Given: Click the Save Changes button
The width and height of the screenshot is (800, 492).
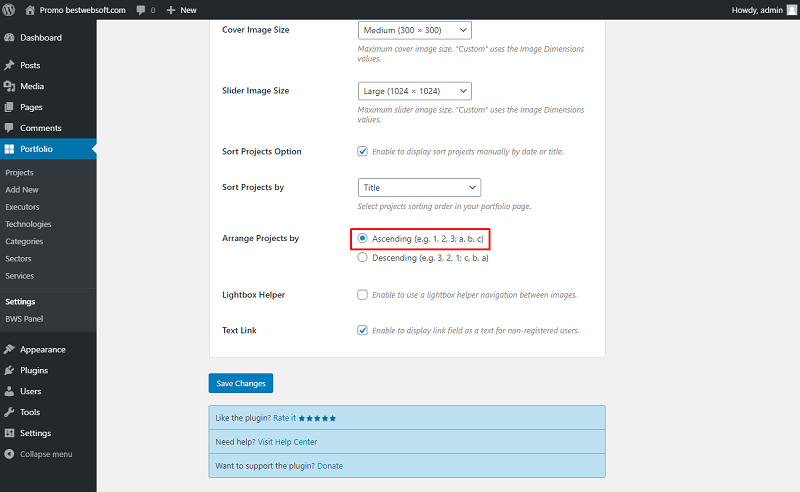Looking at the screenshot, I should [x=241, y=383].
